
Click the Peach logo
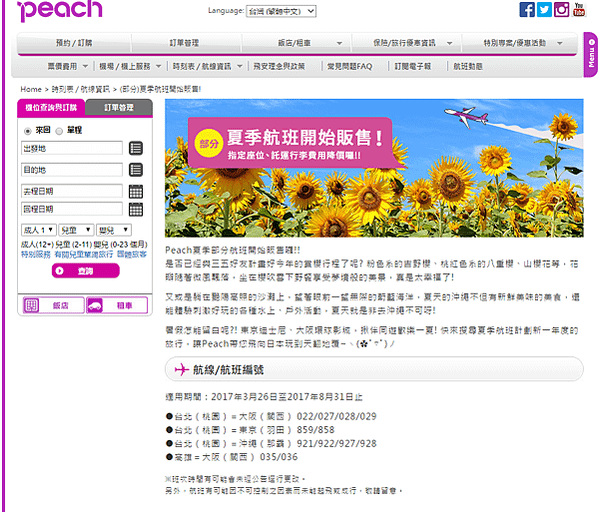[60, 10]
